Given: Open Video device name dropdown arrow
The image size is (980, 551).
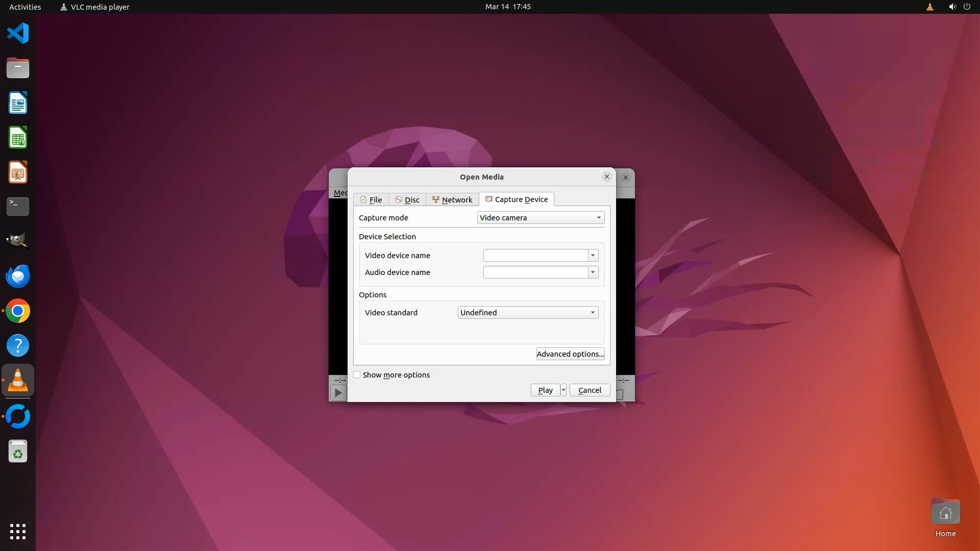Looking at the screenshot, I should pyautogui.click(x=593, y=256).
